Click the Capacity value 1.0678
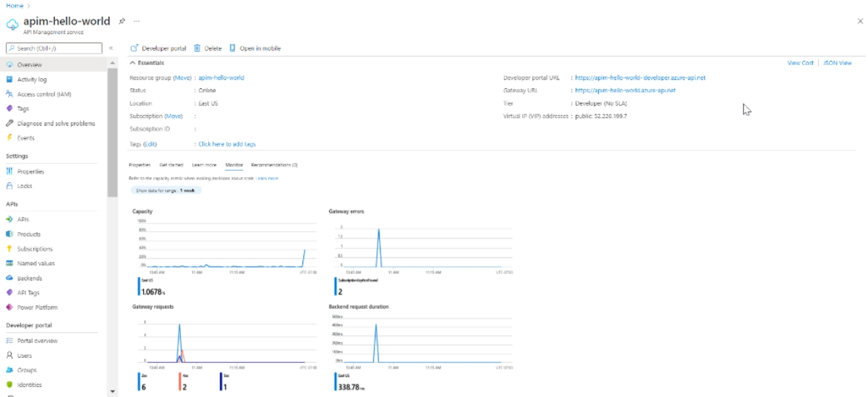 (151, 292)
